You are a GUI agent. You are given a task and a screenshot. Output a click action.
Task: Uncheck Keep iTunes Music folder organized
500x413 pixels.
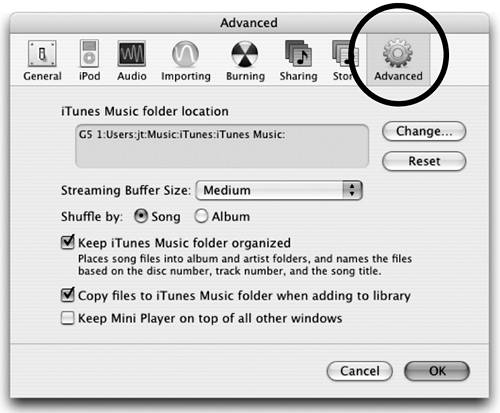point(68,242)
